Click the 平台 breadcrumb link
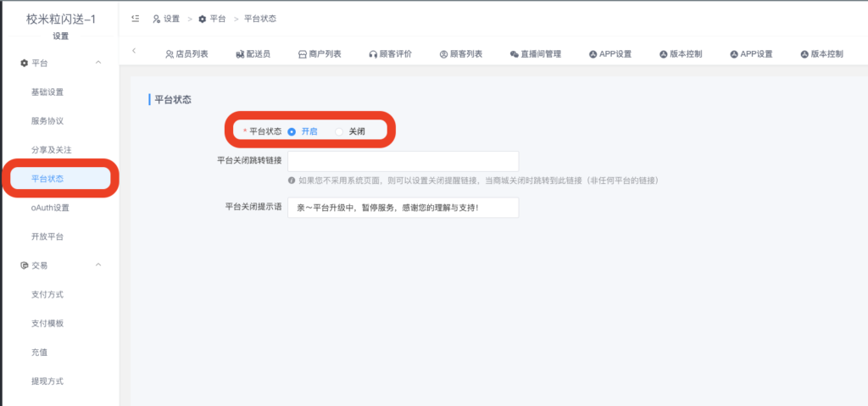 218,19
